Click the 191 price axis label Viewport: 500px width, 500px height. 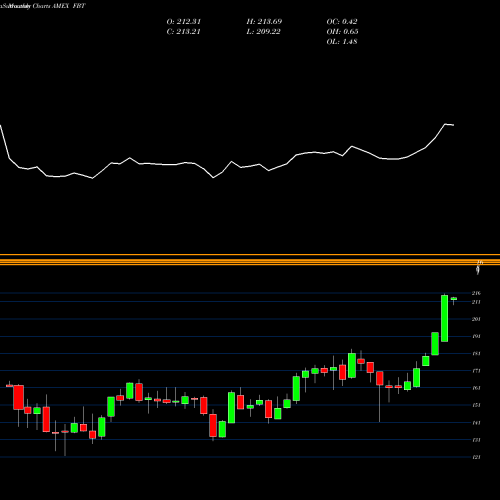pos(476,336)
